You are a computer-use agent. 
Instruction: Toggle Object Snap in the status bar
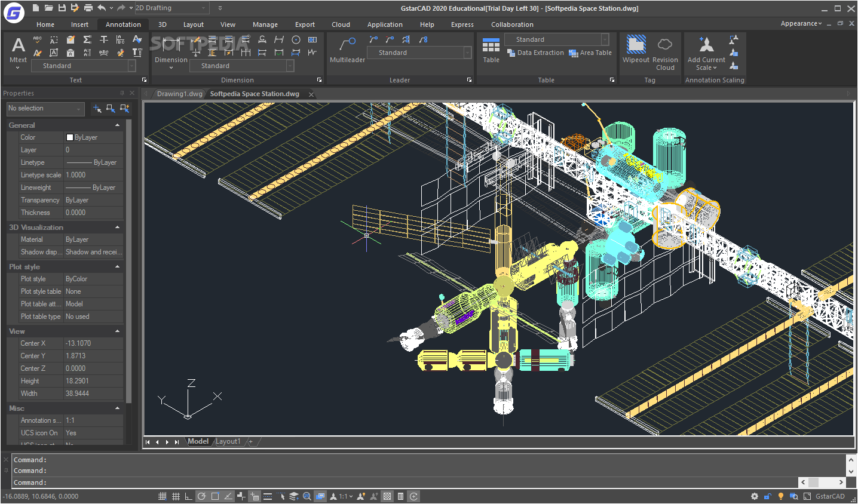tap(215, 496)
